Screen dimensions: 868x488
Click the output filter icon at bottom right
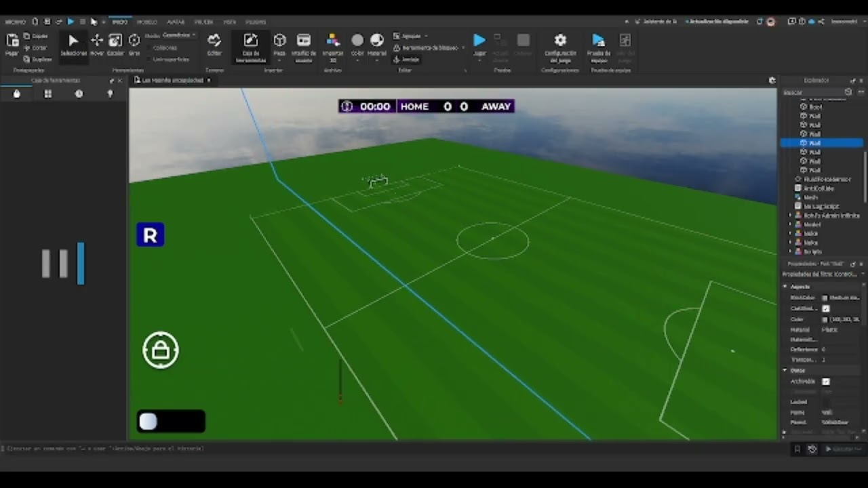812,449
